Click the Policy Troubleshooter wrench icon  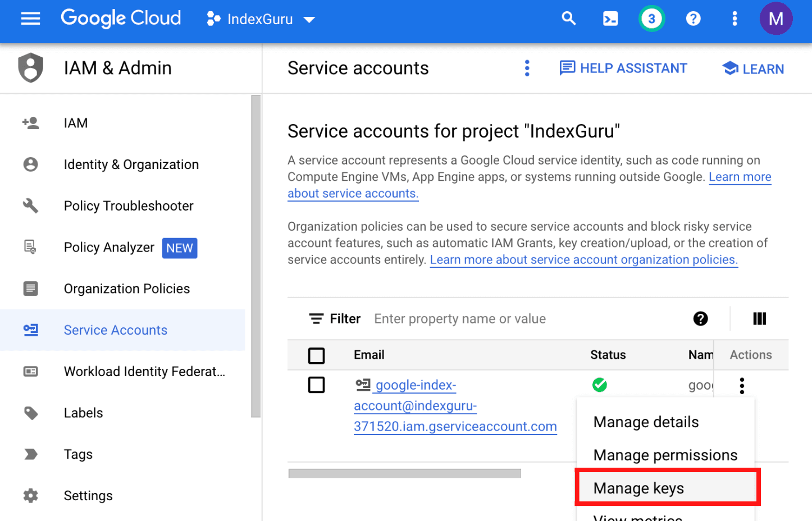coord(30,206)
